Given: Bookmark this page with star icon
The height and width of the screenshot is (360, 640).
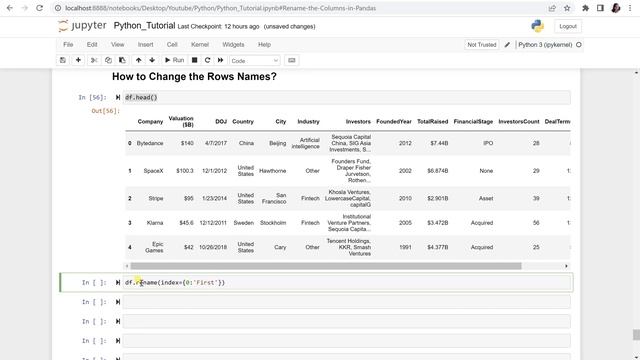Looking at the screenshot, I should click(x=567, y=8).
